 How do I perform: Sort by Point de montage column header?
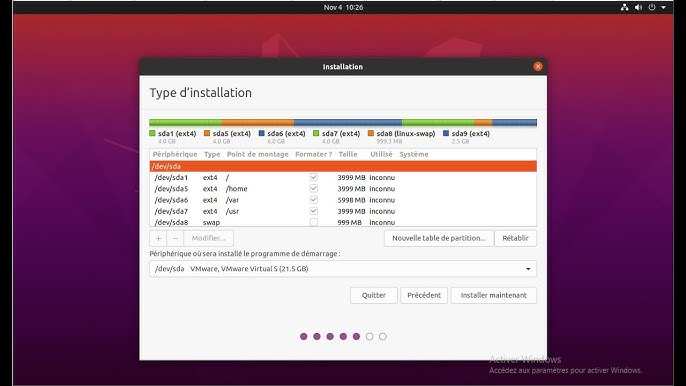pyautogui.click(x=258, y=154)
